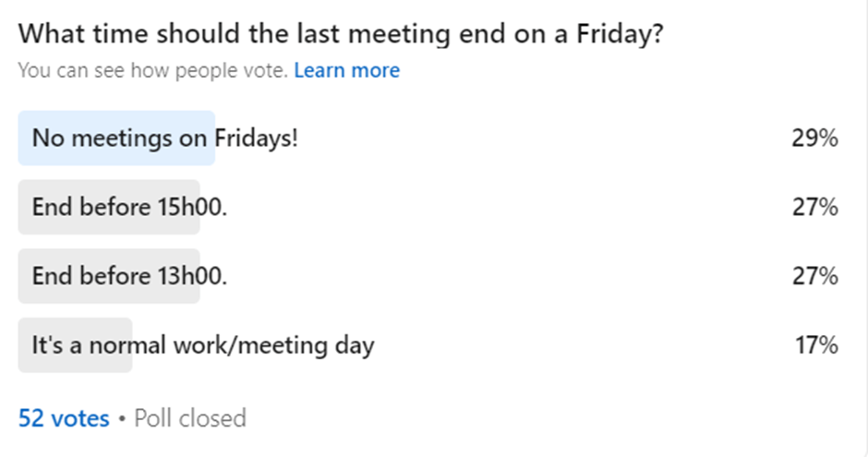The image size is (868, 457).
Task: Click the 27% beside 'End before 15h00.'
Action: click(814, 208)
